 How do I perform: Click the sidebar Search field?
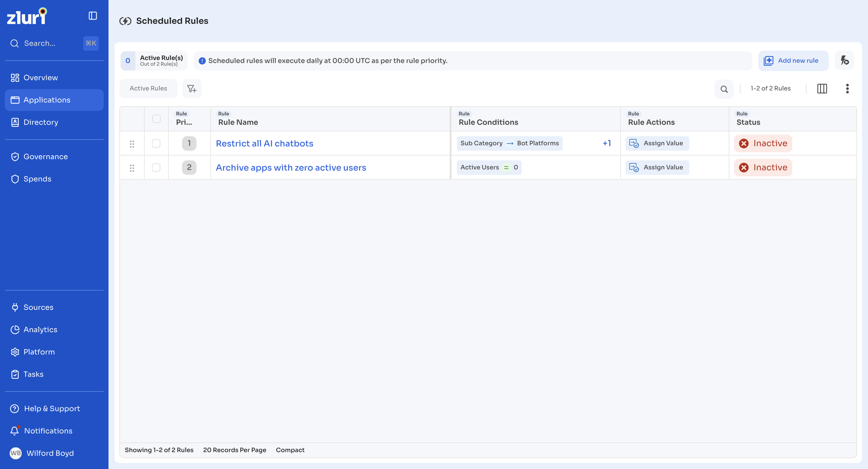(54, 43)
